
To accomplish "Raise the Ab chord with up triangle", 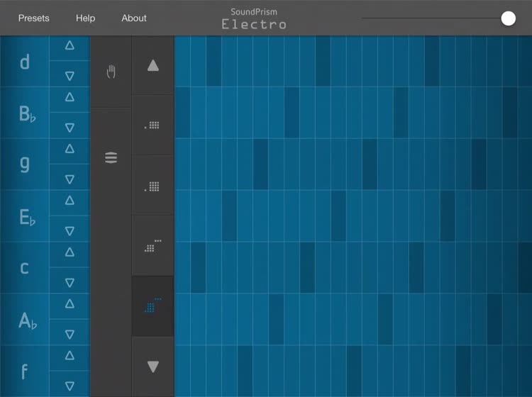I will pos(70,303).
